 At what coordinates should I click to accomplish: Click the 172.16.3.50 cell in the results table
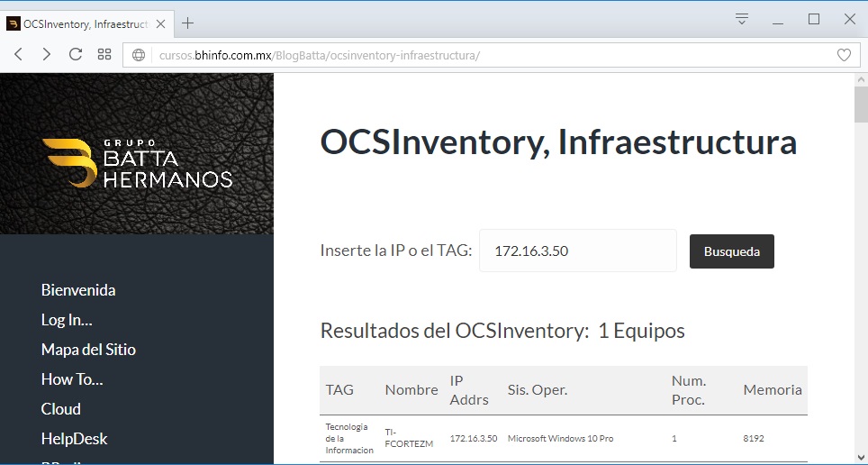[x=474, y=438]
